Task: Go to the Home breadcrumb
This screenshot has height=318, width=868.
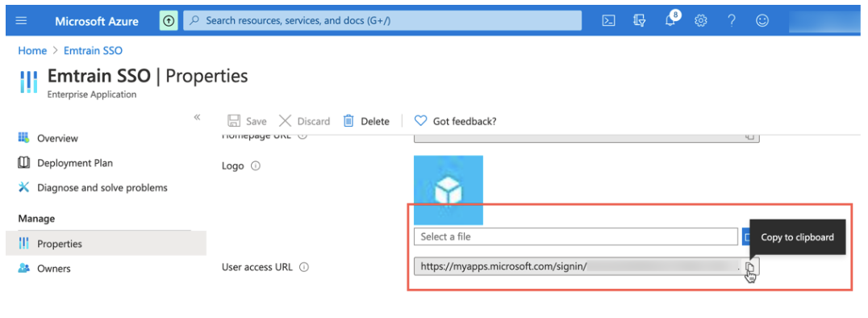Action: 32,50
